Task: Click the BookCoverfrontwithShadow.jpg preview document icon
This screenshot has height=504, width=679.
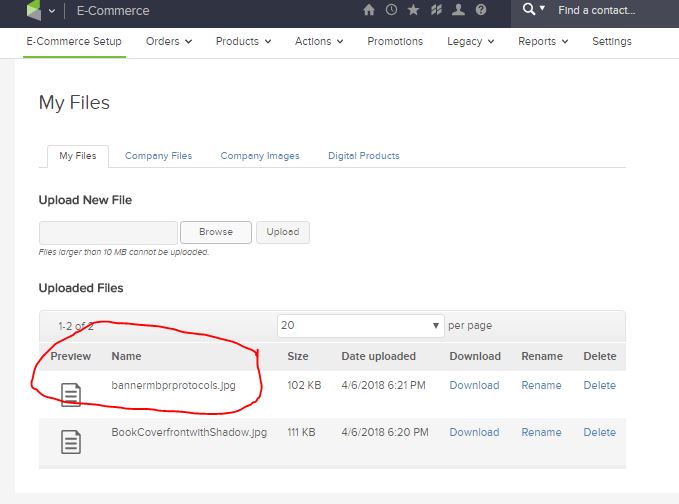Action: (x=71, y=442)
